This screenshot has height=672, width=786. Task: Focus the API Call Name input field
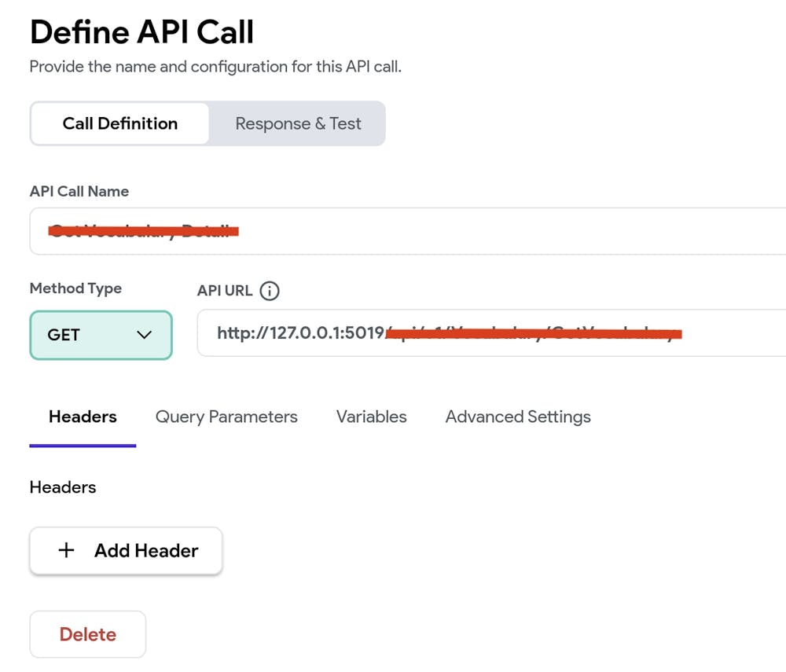pyautogui.click(x=472, y=231)
